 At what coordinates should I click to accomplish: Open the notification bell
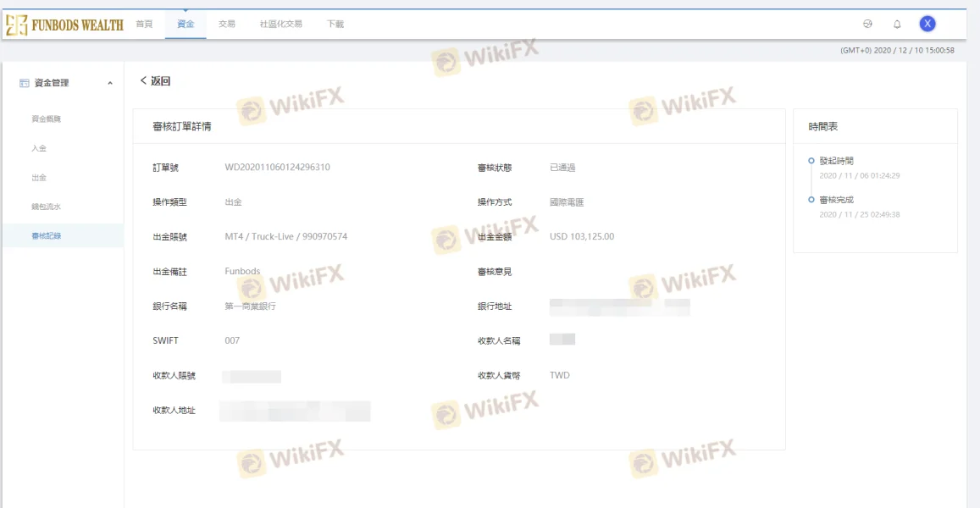897,24
